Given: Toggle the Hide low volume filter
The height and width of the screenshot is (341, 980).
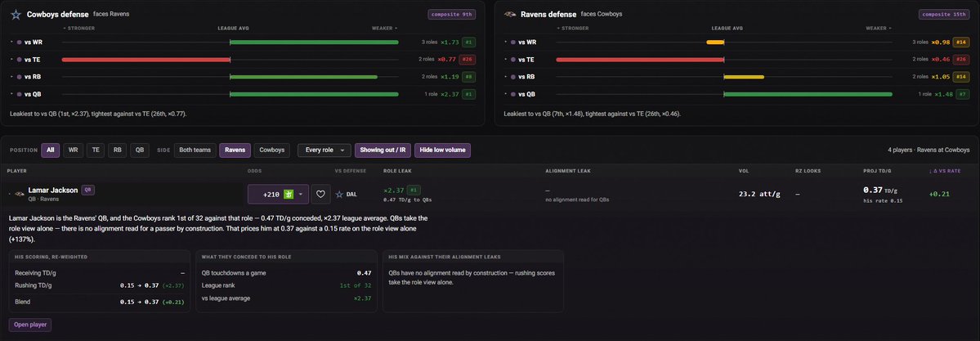Looking at the screenshot, I should 442,150.
